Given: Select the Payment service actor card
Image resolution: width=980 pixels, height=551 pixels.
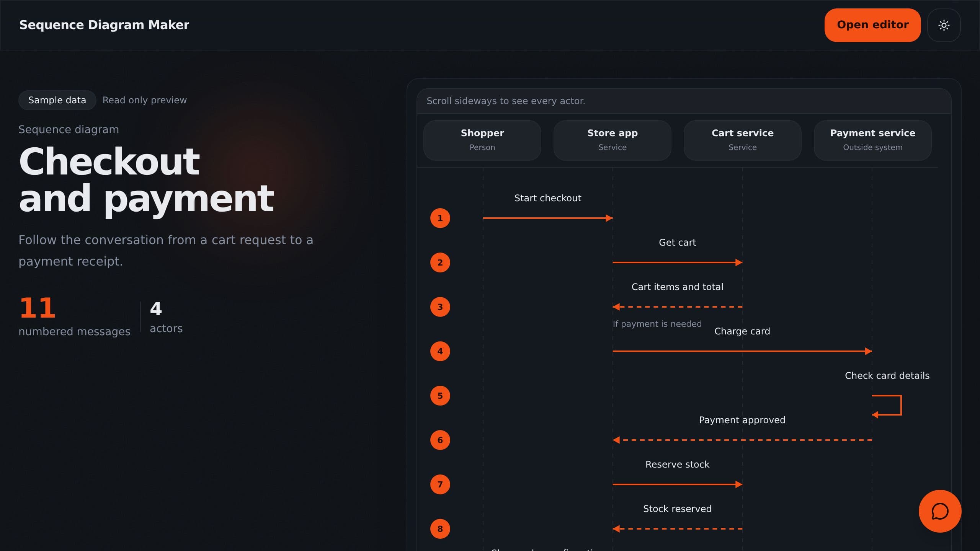Looking at the screenshot, I should (x=872, y=140).
